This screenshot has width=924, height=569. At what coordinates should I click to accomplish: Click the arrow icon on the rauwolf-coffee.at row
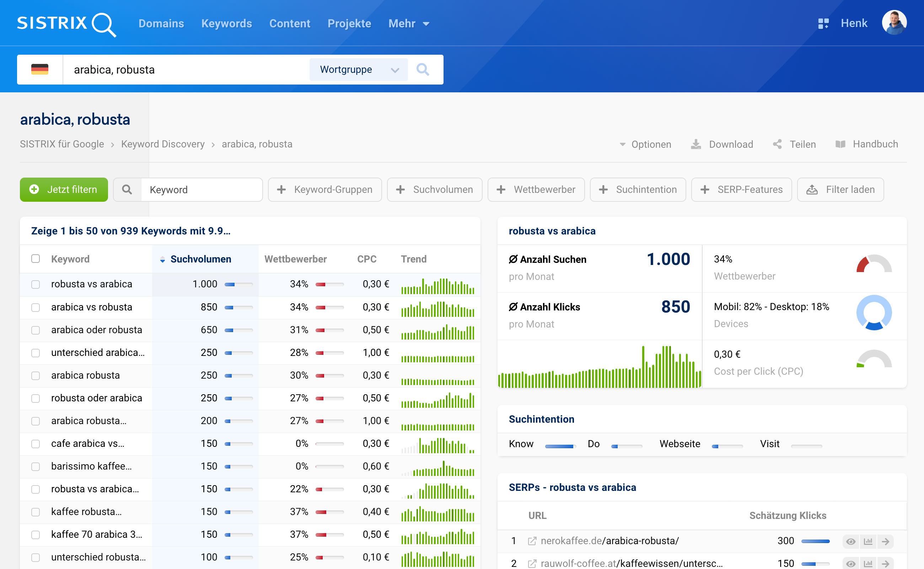pyautogui.click(x=886, y=563)
